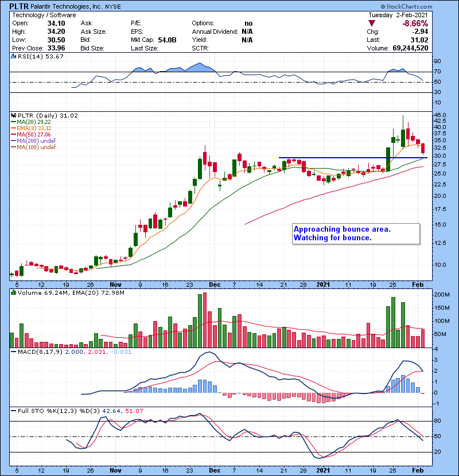Select the Prev Close value 33.96
This screenshot has height=476, width=459.
[x=56, y=48]
